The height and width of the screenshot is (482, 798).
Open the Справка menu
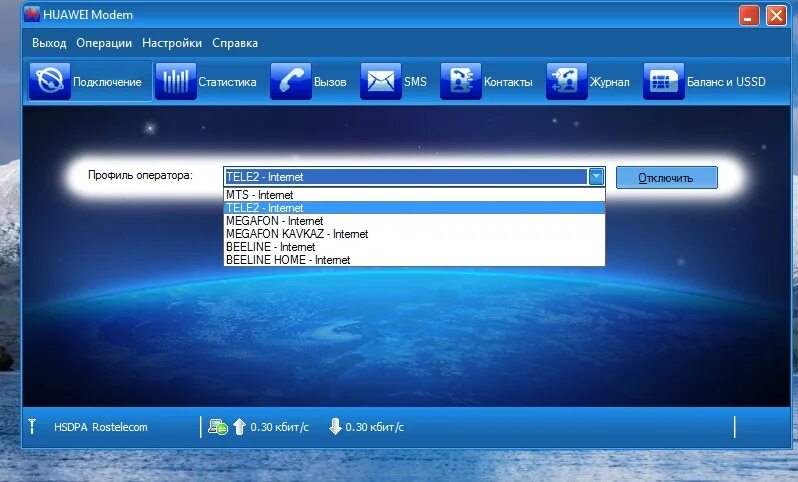coord(235,43)
